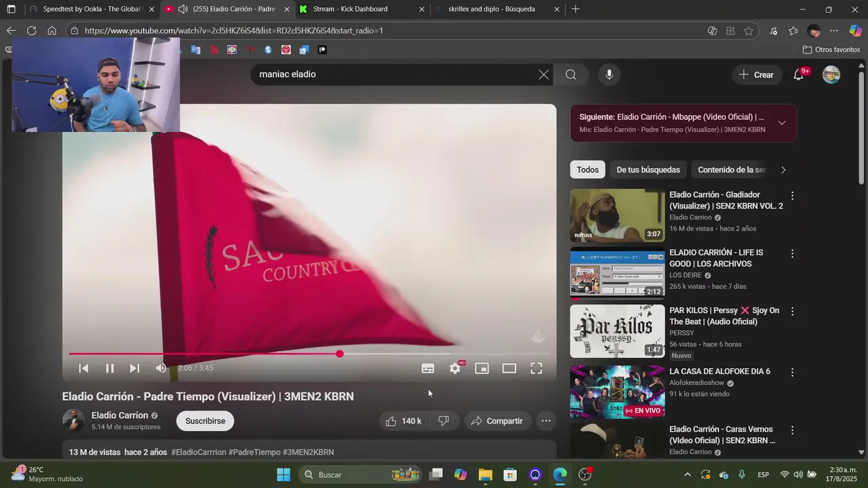Viewport: 868px width, 488px height.
Task: Open the player settings gear
Action: pyautogui.click(x=455, y=368)
